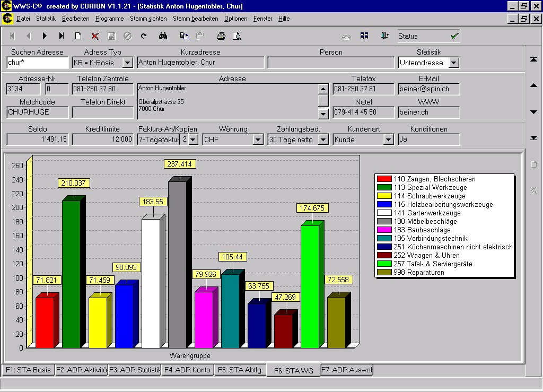This screenshot has width=543, height=392.
Task: Switch to F7: ADR Auswahl tab
Action: coord(347,370)
